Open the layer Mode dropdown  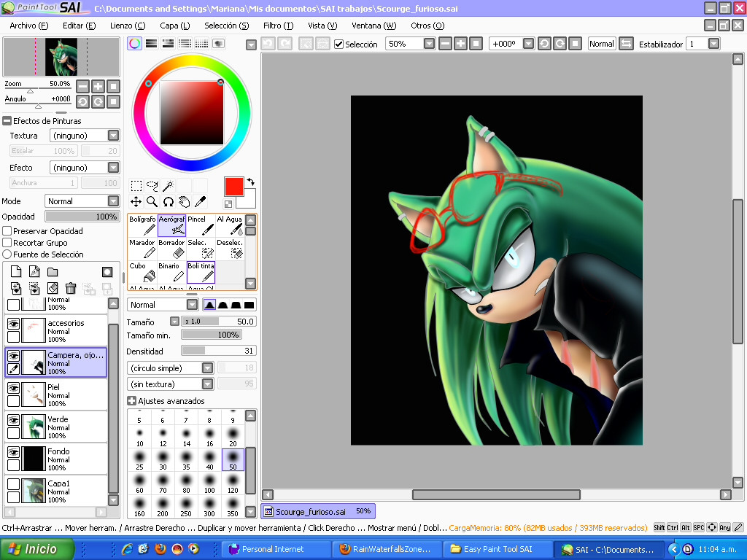[x=113, y=201]
